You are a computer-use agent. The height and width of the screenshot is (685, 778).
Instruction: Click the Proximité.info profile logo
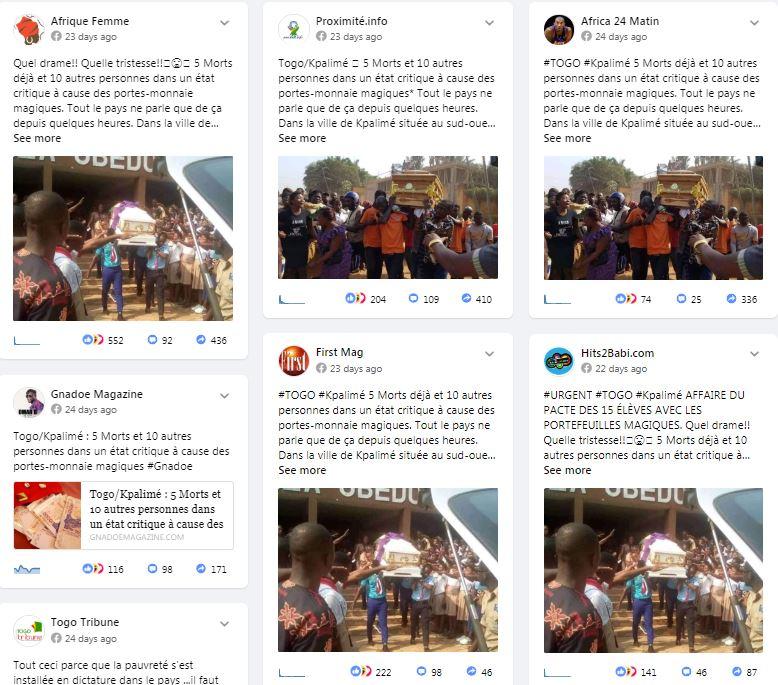click(x=294, y=29)
